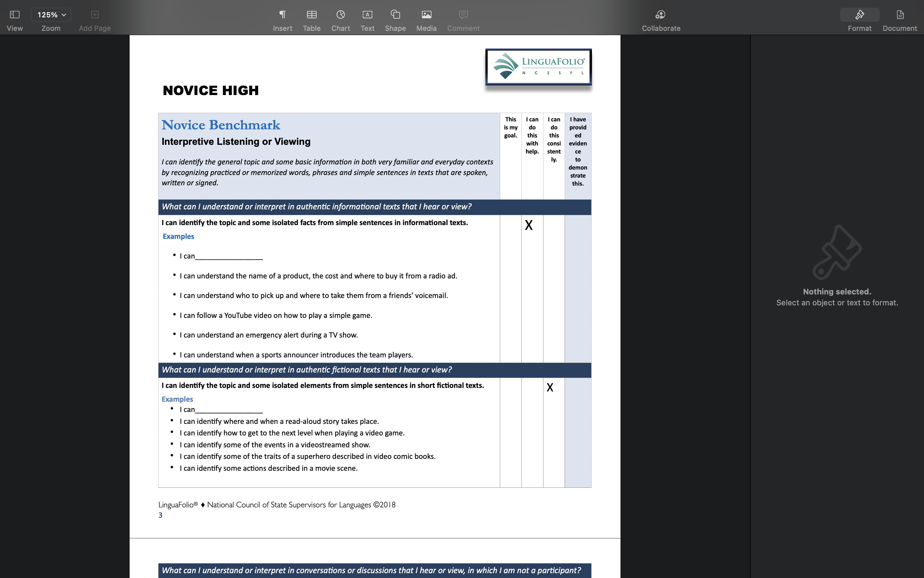Toggle the Format inspector panel
Screen dimensions: 924x578
tap(860, 15)
